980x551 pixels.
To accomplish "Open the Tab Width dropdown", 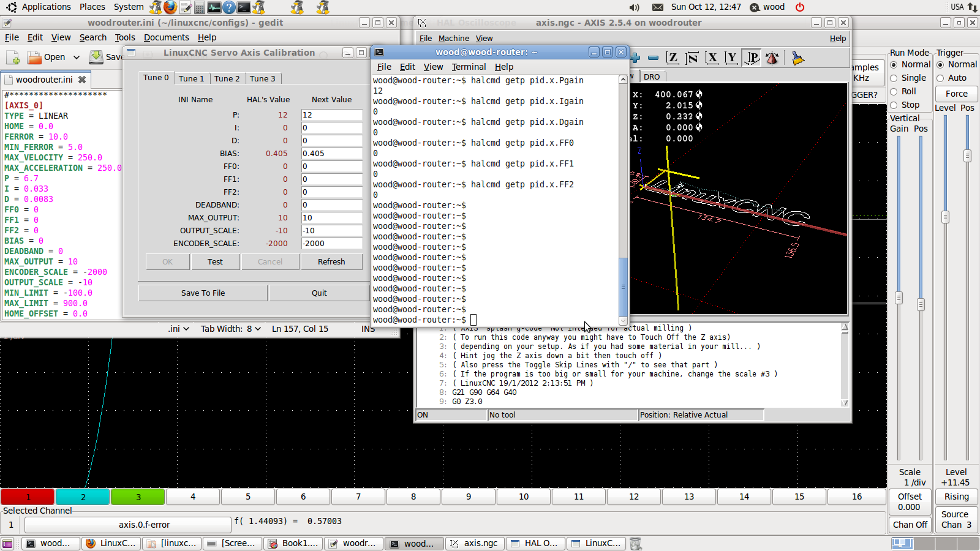I will (231, 329).
